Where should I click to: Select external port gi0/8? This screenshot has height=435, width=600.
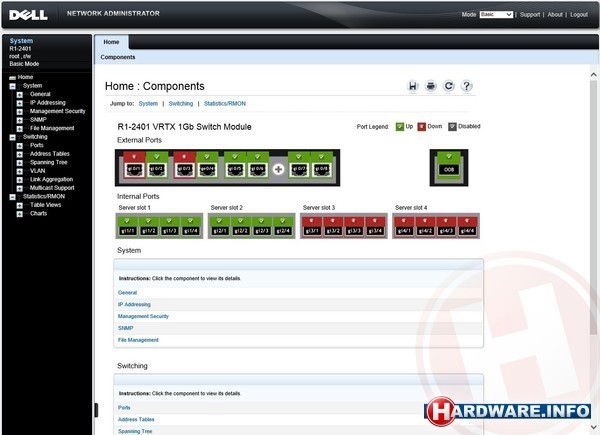tap(321, 165)
